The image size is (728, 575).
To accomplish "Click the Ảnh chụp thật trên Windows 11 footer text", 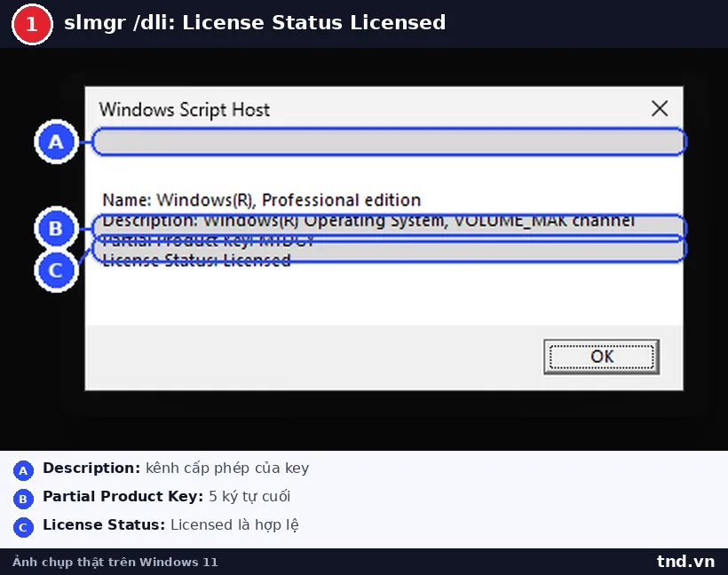I will point(115,562).
